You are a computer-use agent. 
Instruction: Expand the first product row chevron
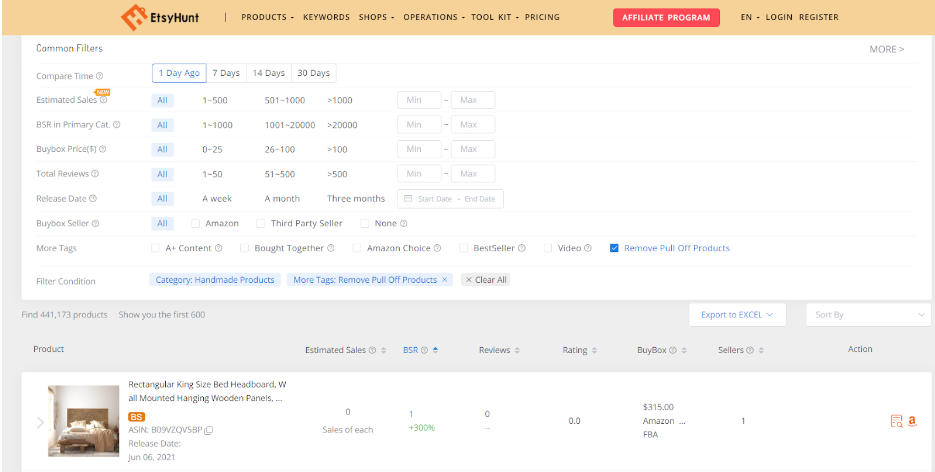pyautogui.click(x=40, y=422)
